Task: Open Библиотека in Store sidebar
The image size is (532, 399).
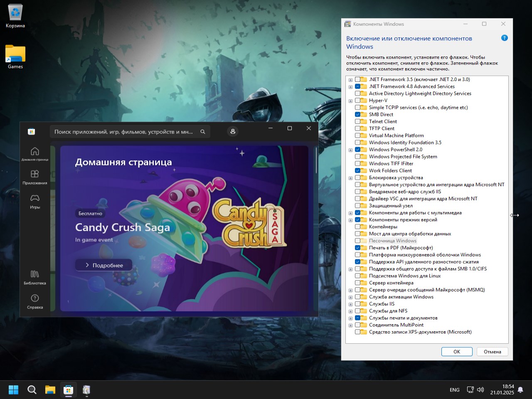Action: pos(35,277)
